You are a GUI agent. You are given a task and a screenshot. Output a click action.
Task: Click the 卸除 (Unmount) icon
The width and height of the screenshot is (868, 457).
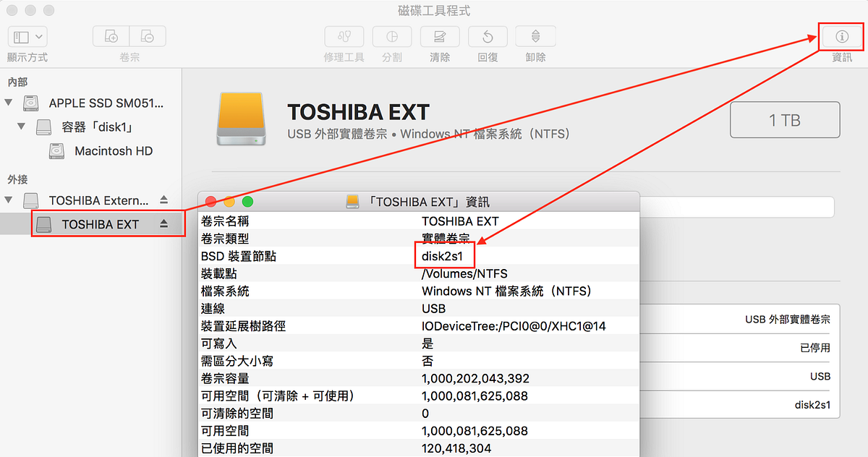(x=535, y=36)
